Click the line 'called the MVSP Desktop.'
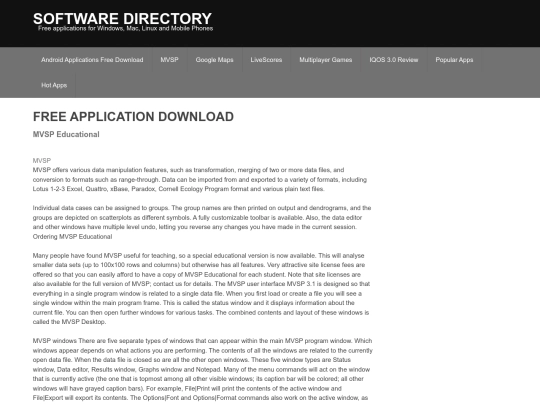This screenshot has height=405, width=540. coord(69,322)
